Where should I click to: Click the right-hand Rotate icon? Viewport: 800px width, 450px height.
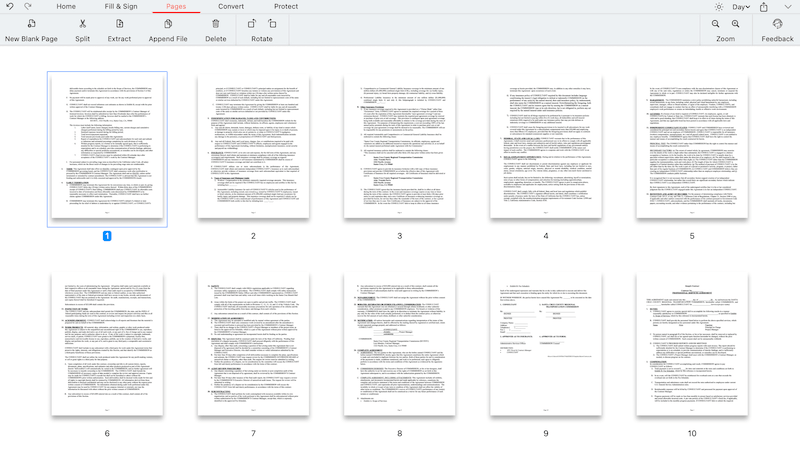(273, 23)
